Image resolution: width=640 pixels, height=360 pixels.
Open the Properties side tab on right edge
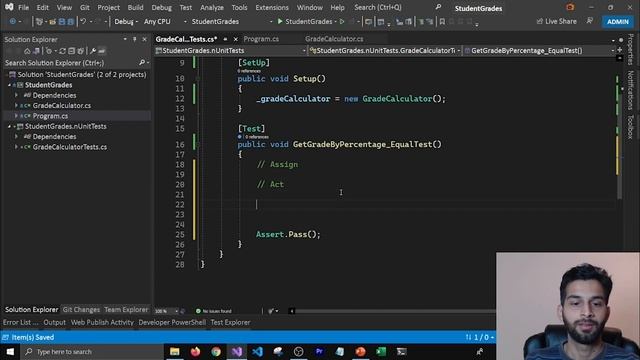pos(631,49)
